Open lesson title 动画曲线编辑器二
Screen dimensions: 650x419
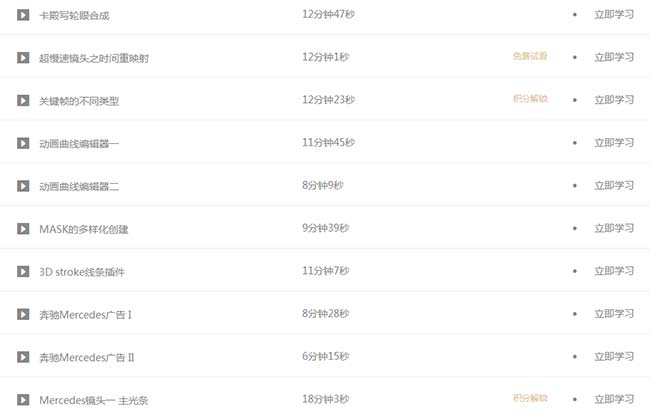coord(79,186)
